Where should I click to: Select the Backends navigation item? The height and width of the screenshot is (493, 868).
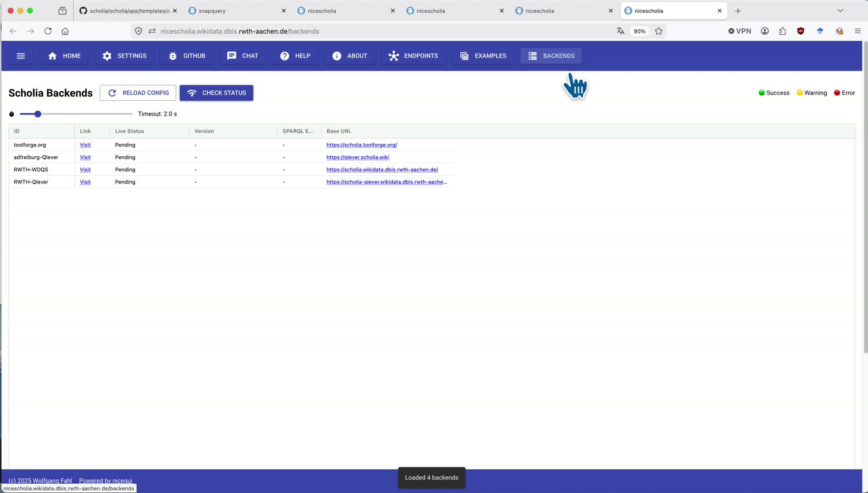coord(551,56)
